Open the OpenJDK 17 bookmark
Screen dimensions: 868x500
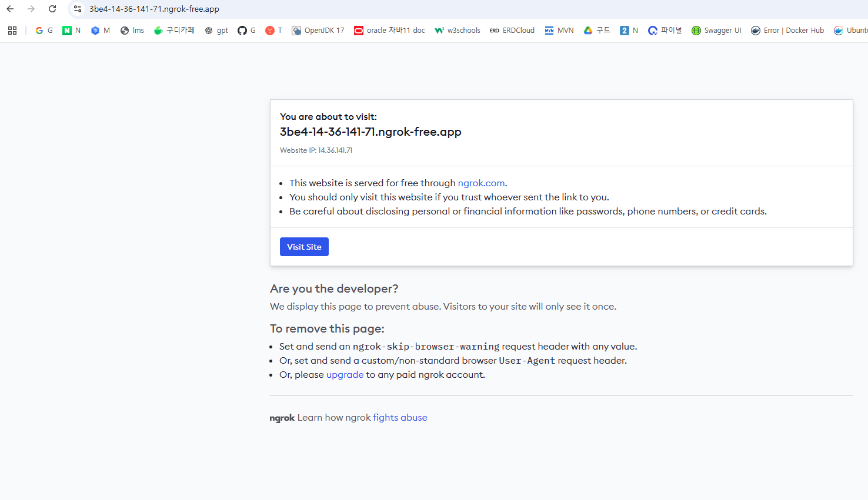pyautogui.click(x=318, y=31)
